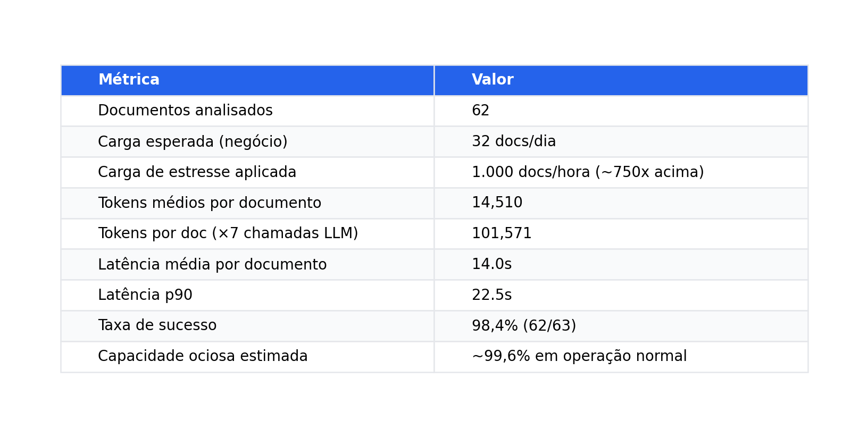Select the 22.5s value cell
This screenshot has width=868, height=437.
(621, 295)
